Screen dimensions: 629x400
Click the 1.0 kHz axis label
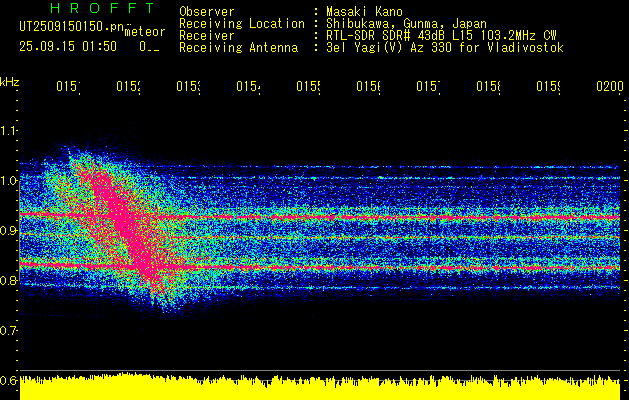pos(8,181)
